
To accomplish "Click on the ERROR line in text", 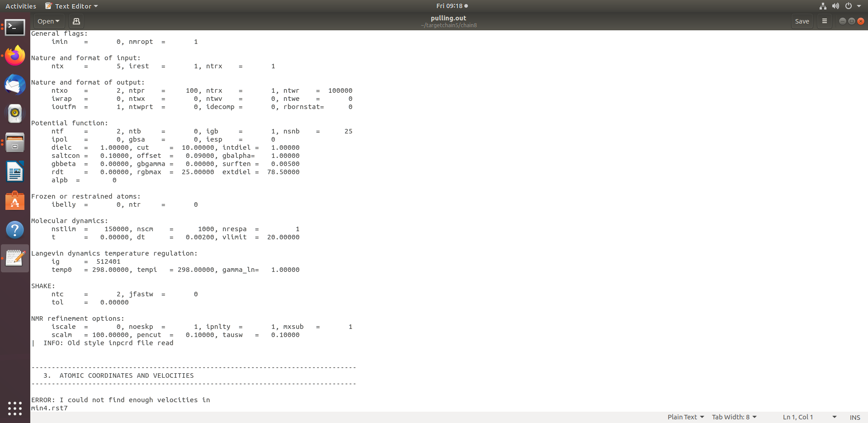I will pyautogui.click(x=120, y=400).
